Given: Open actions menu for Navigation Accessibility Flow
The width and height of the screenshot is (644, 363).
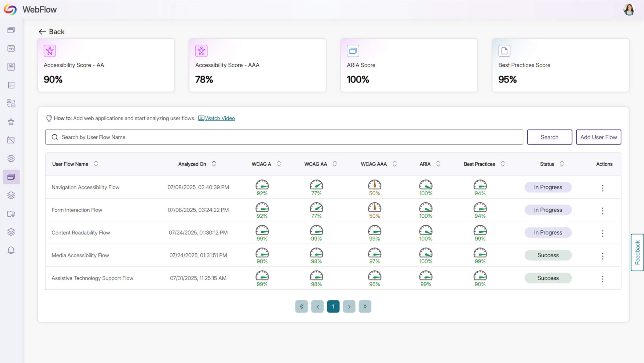Looking at the screenshot, I should (602, 188).
